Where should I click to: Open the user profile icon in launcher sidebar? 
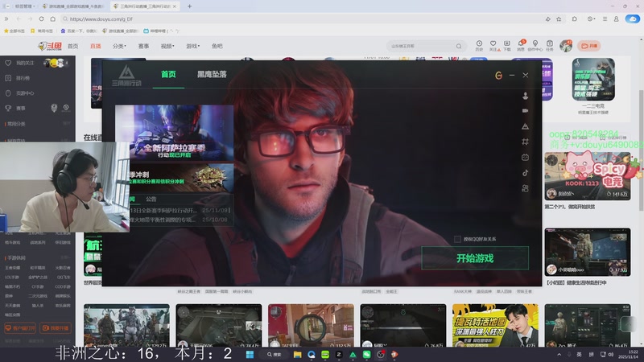tap(525, 96)
